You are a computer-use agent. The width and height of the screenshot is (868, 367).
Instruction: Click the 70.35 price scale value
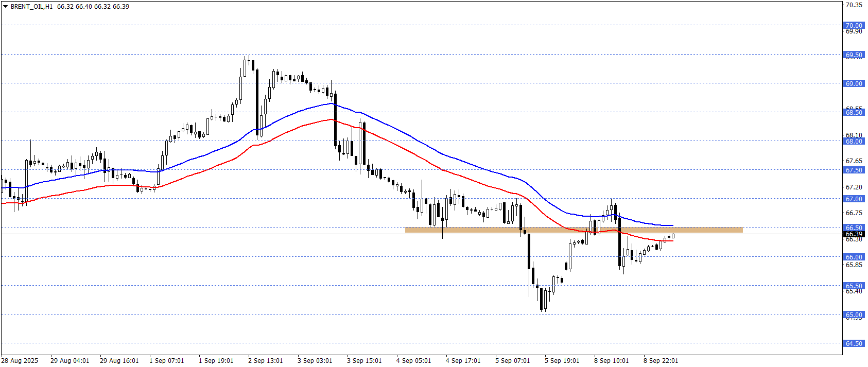(854, 5)
